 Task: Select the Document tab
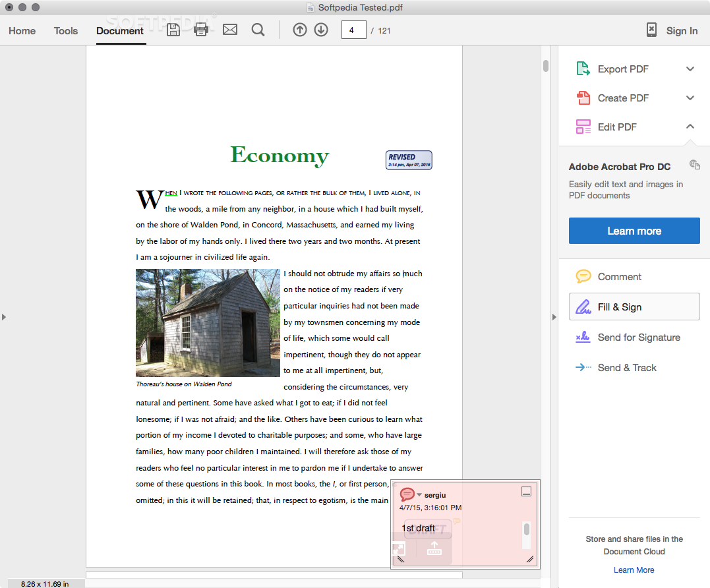[x=120, y=31]
